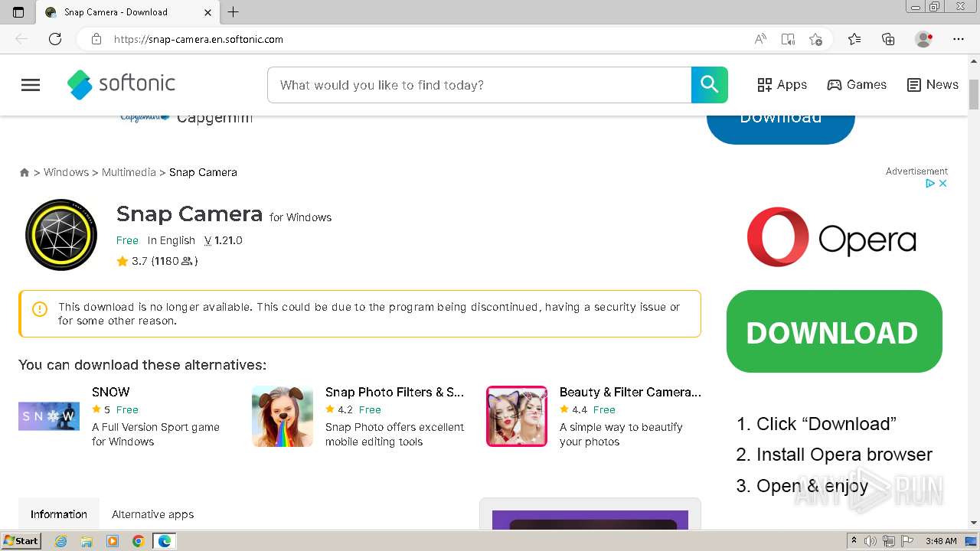
Task: Focus the 'What would you like to find today?' search box
Action: [479, 85]
